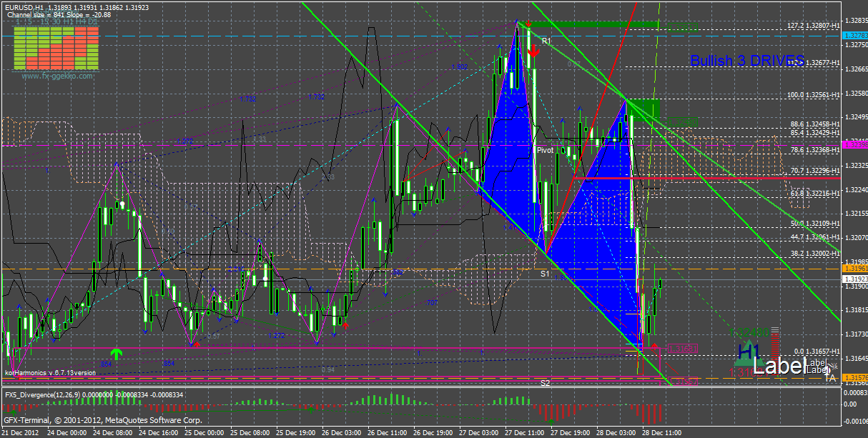868x438 pixels.
Task: Click the Pivot level label
Action: [546, 150]
